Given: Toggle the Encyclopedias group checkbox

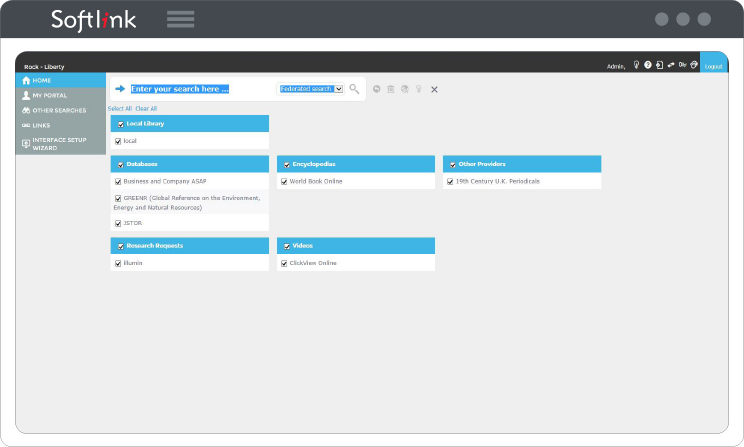Looking at the screenshot, I should point(287,165).
